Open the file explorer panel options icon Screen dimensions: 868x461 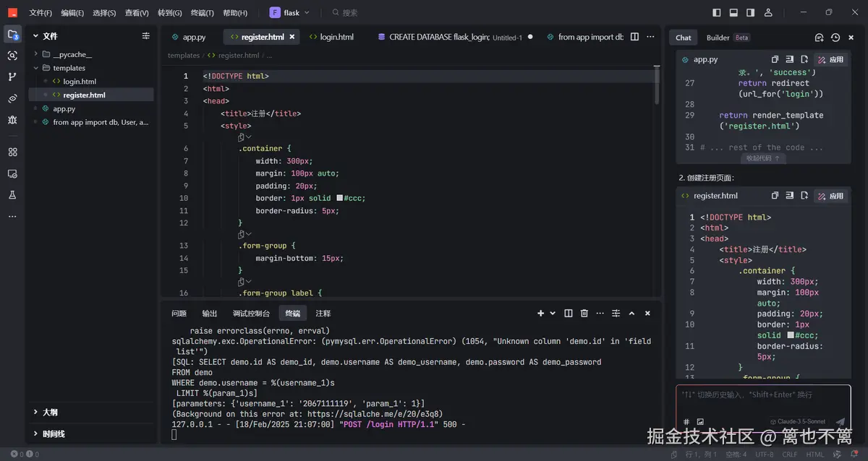point(145,35)
